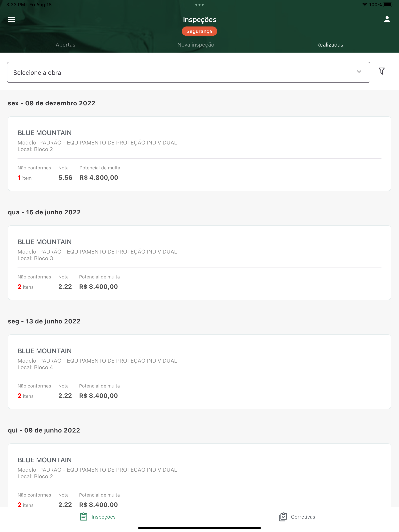Open the Corretivas bottom navigation label
The width and height of the screenshot is (399, 532).
point(303,517)
